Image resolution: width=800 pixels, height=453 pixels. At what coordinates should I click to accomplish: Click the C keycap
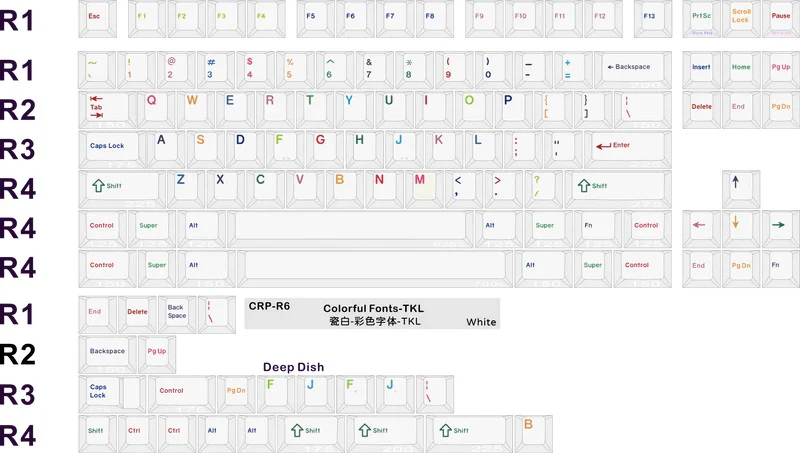266,189
